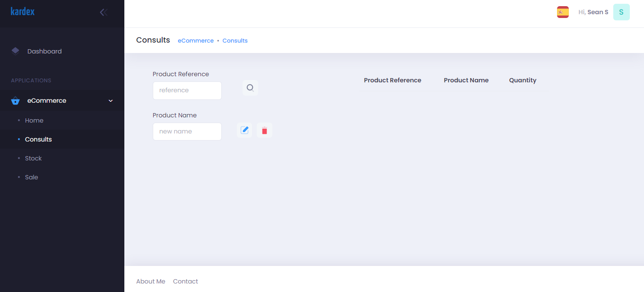Screen dimensions: 644x292
Task: Click the Product Reference field label
Action: pos(181,74)
